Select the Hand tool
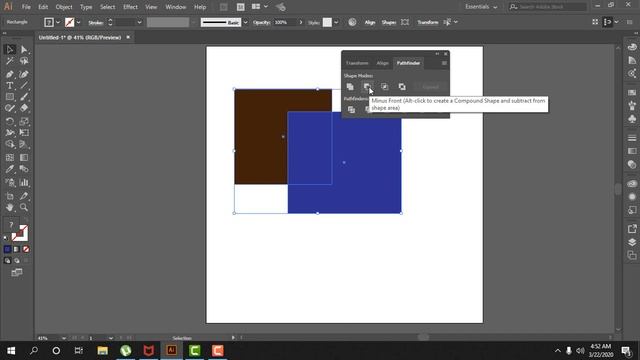The height and width of the screenshot is (360, 640). click(x=10, y=208)
